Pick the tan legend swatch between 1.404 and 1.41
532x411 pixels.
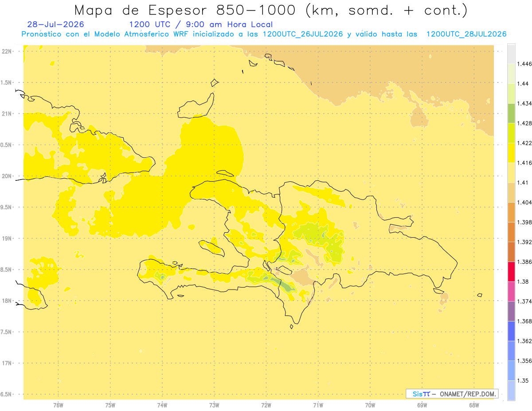[511, 192]
